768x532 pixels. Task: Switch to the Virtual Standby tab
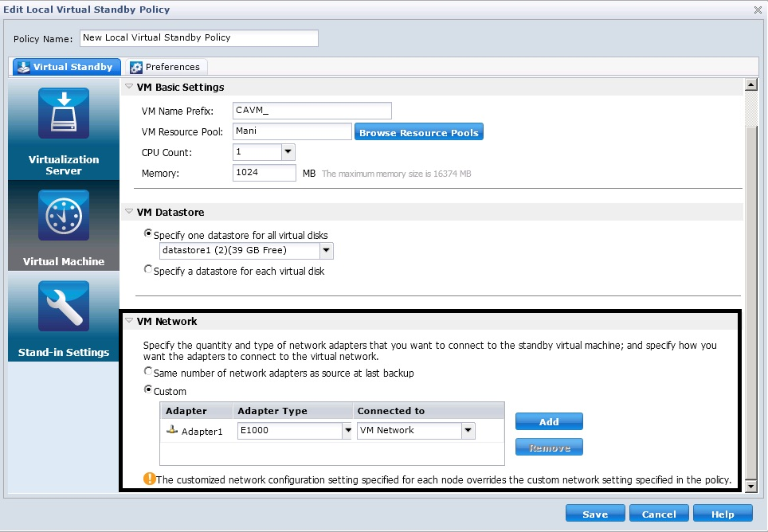click(x=67, y=67)
